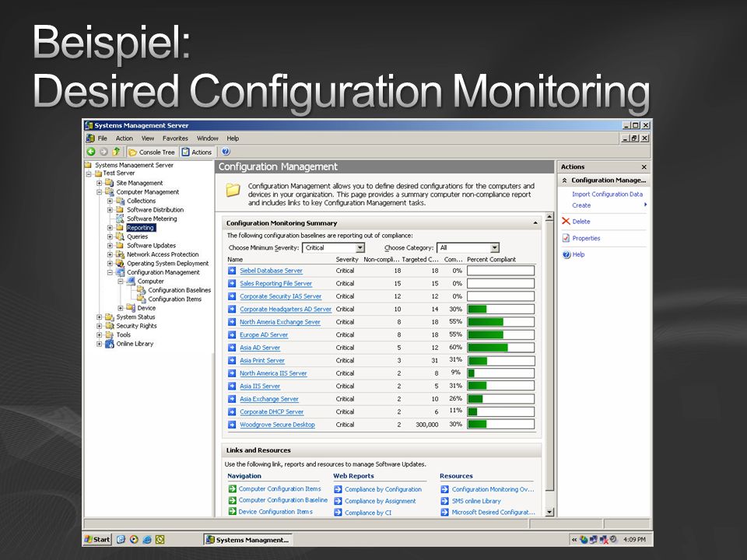The height and width of the screenshot is (560, 747).
Task: Click the Compliance by Configuration report icon
Action: point(338,489)
